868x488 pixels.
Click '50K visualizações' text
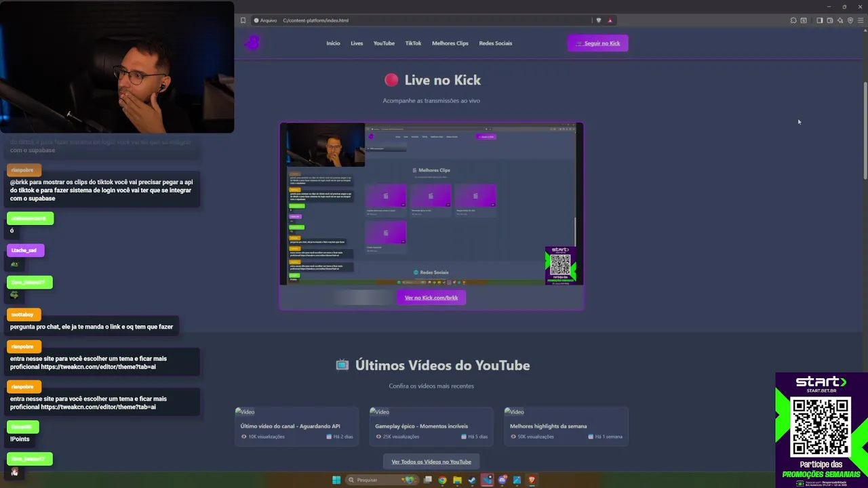pos(536,436)
